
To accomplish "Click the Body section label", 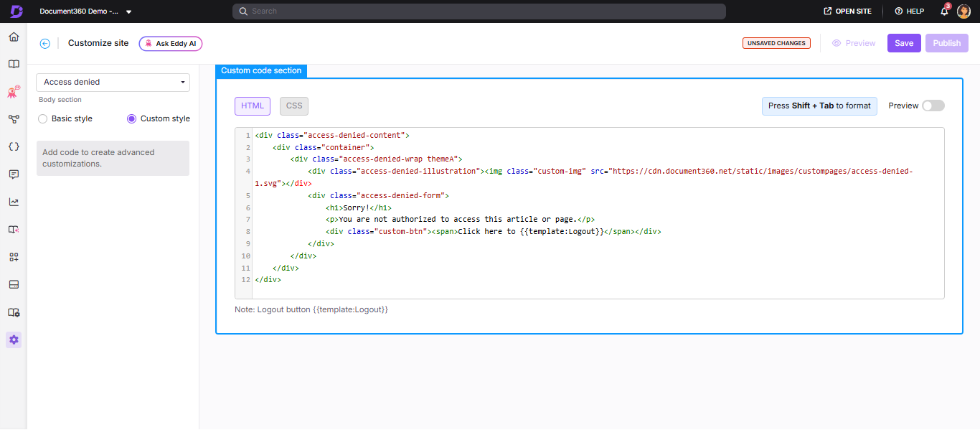I will (60, 100).
